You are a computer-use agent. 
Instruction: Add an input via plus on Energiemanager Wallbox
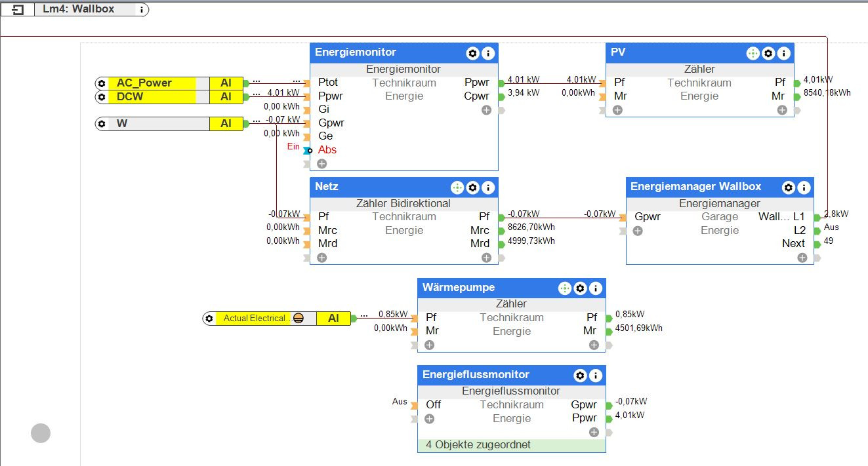point(638,231)
